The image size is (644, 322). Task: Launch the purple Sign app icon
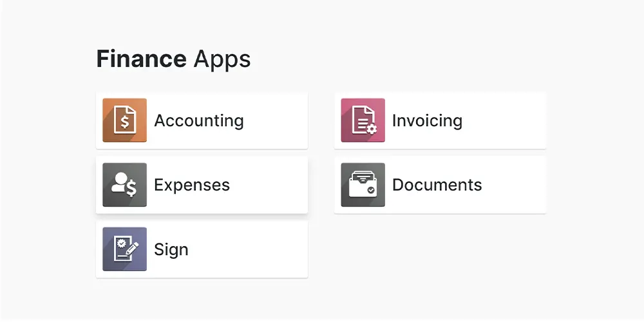click(124, 249)
